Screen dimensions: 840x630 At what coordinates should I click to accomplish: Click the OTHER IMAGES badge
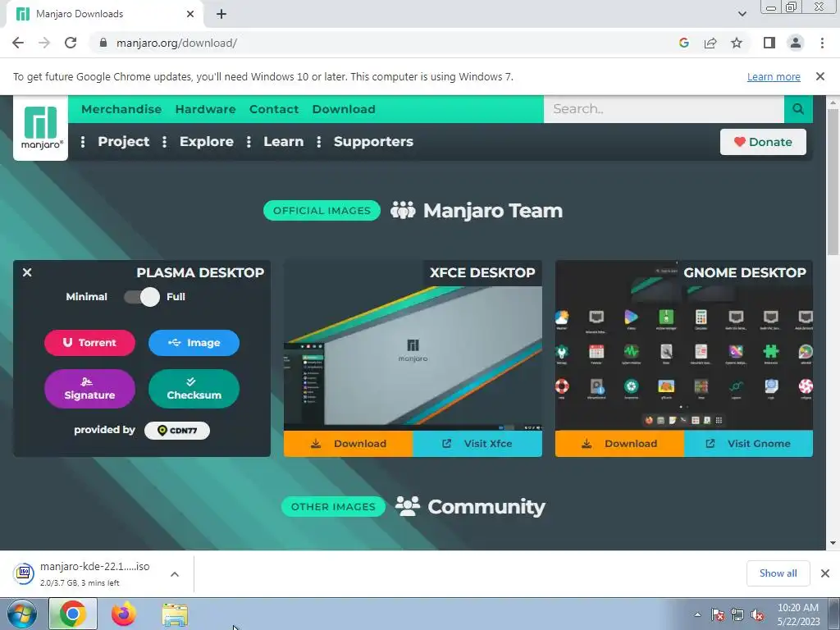[x=333, y=507]
